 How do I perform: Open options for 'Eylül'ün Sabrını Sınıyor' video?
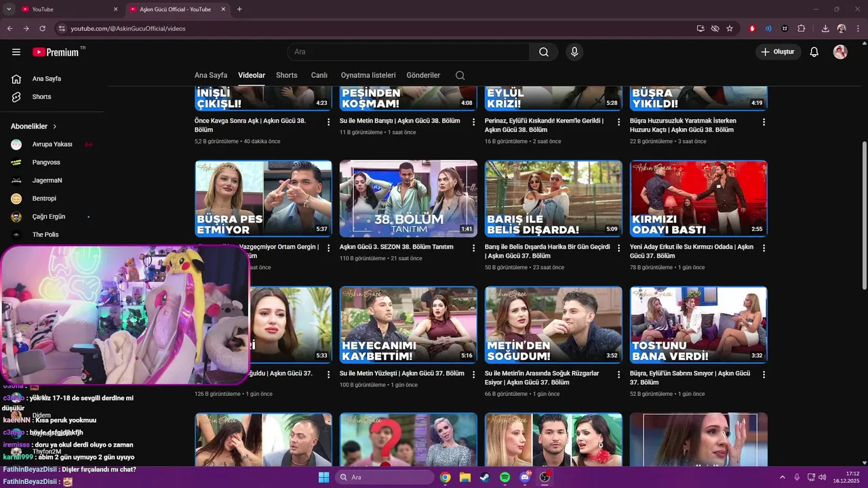click(764, 374)
